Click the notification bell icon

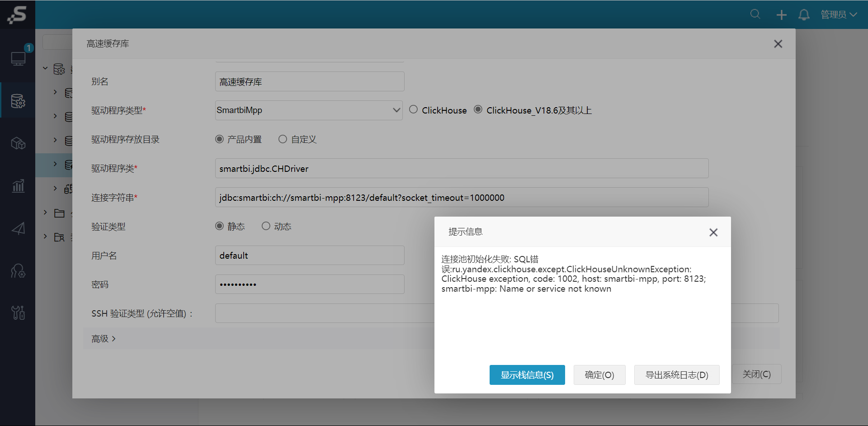(x=804, y=15)
